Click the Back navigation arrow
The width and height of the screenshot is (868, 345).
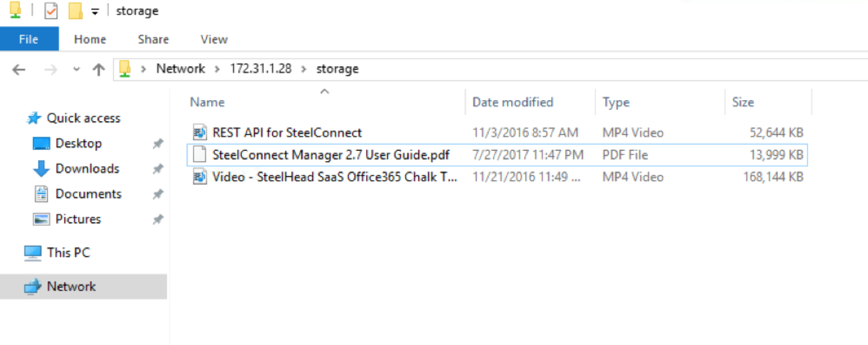pos(19,70)
